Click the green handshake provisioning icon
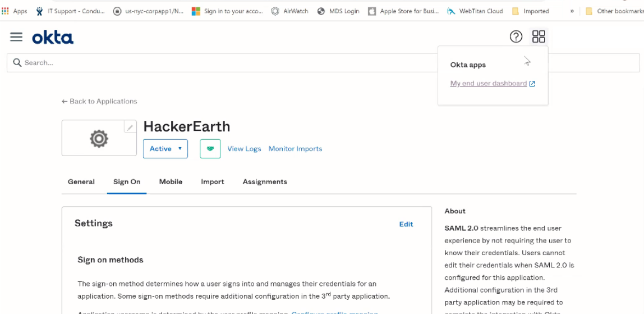 point(210,149)
